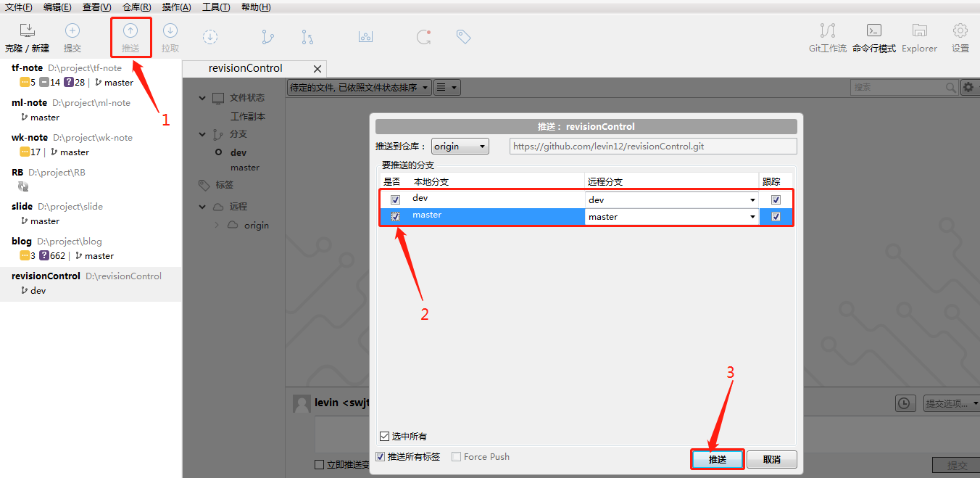The image size is (980, 478).
Task: Open the list view mode dropdown
Action: (x=447, y=88)
